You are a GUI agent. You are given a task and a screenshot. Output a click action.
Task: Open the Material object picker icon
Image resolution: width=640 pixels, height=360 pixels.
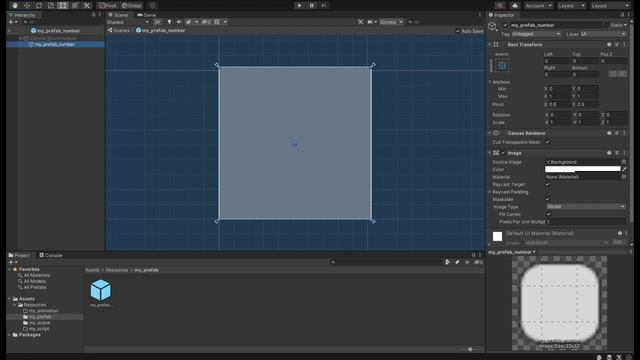[624, 177]
